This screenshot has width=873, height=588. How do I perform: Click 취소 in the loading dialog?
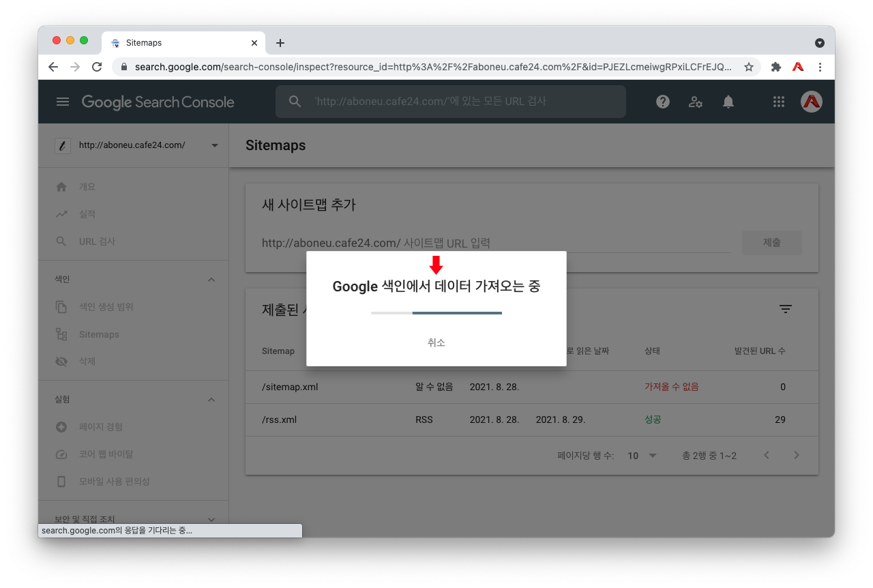click(436, 342)
